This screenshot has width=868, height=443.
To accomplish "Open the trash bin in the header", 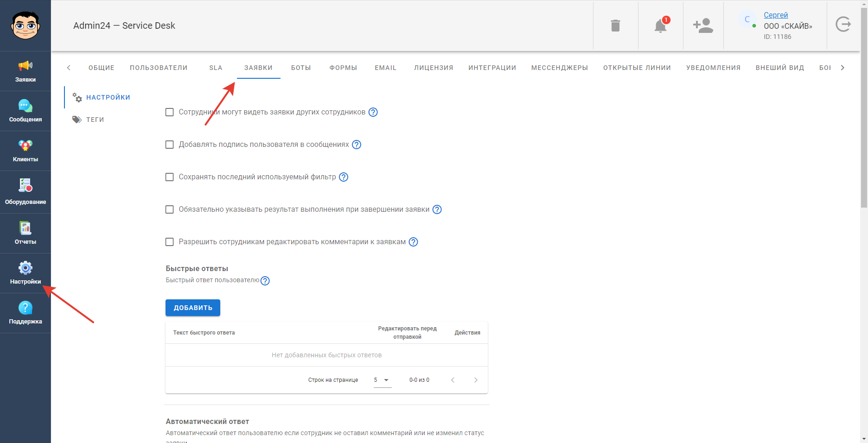I will tap(615, 25).
